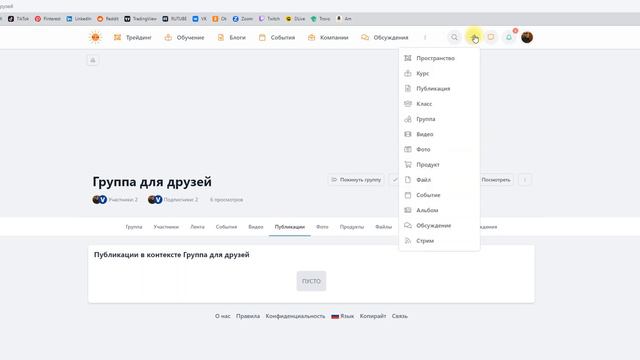The height and width of the screenshot is (360, 640).
Task: Open the TikTok bookmark
Action: tap(19, 19)
